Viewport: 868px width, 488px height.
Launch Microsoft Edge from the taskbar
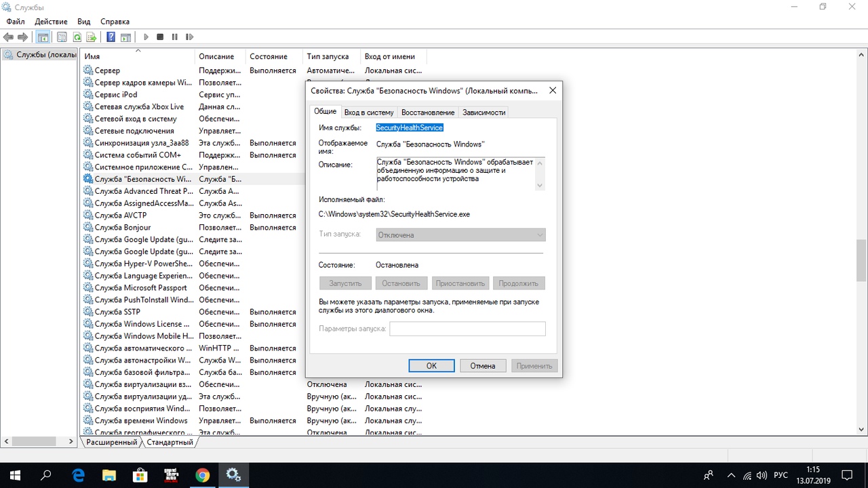click(78, 475)
